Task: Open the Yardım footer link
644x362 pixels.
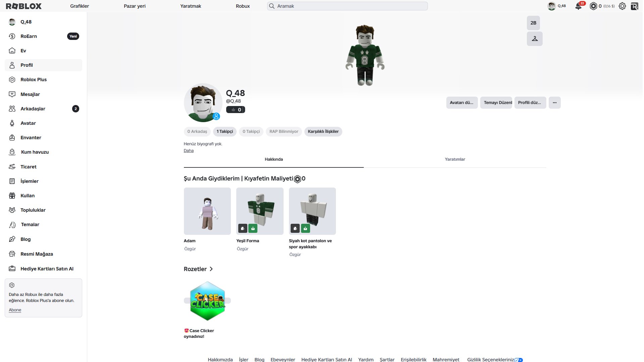Action: coord(366,359)
